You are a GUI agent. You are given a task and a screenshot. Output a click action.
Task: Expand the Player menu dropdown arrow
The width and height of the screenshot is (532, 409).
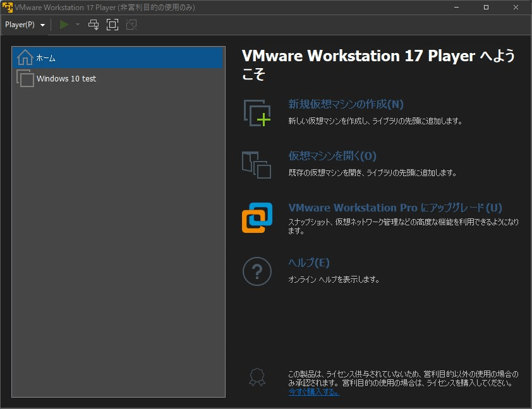[x=43, y=25]
